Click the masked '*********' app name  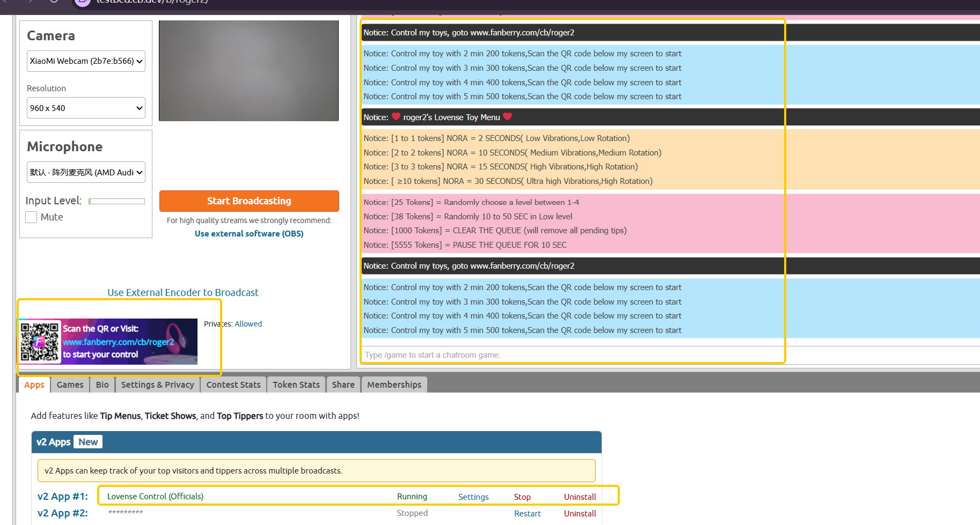point(126,513)
